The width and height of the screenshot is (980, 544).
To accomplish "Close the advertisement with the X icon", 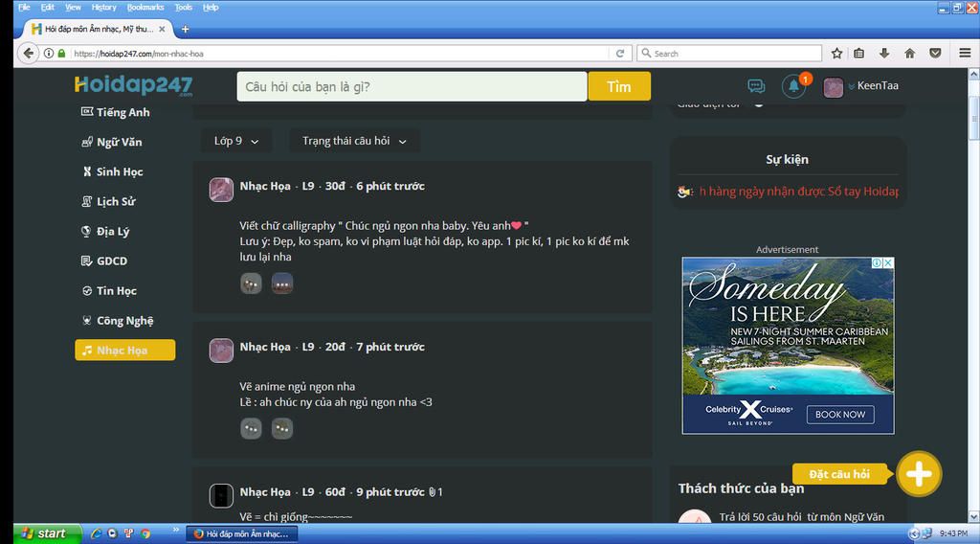I will tap(888, 263).
